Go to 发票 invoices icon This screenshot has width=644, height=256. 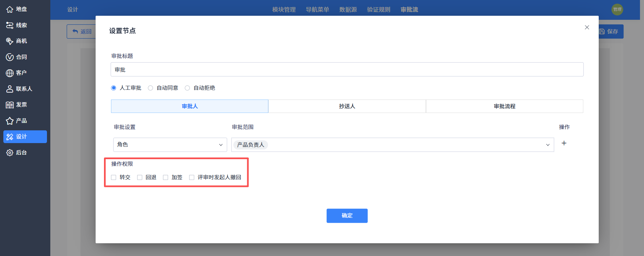point(10,105)
